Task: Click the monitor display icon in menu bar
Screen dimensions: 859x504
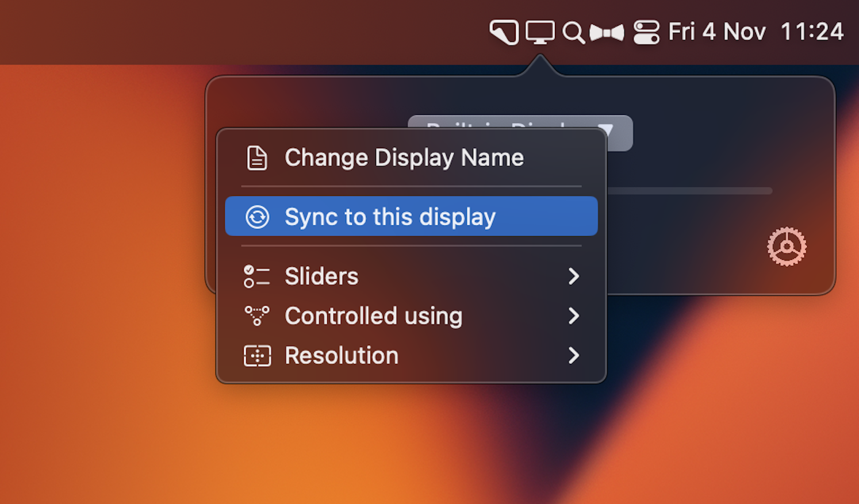Action: (540, 32)
